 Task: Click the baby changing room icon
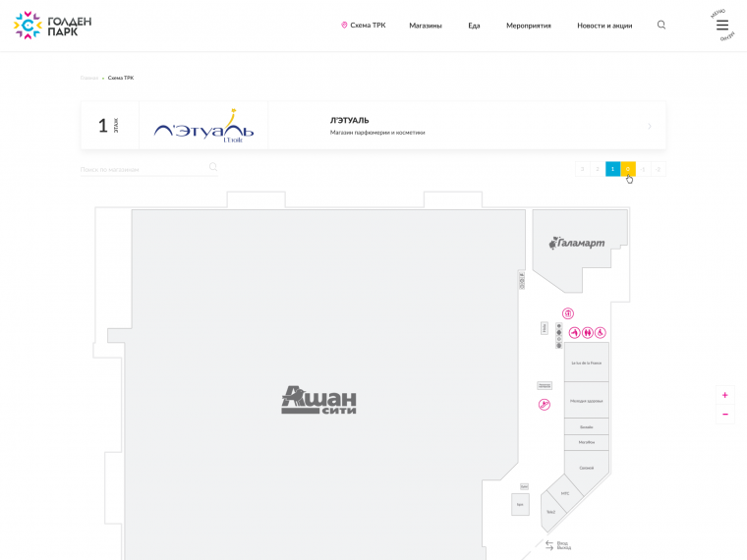tap(575, 332)
